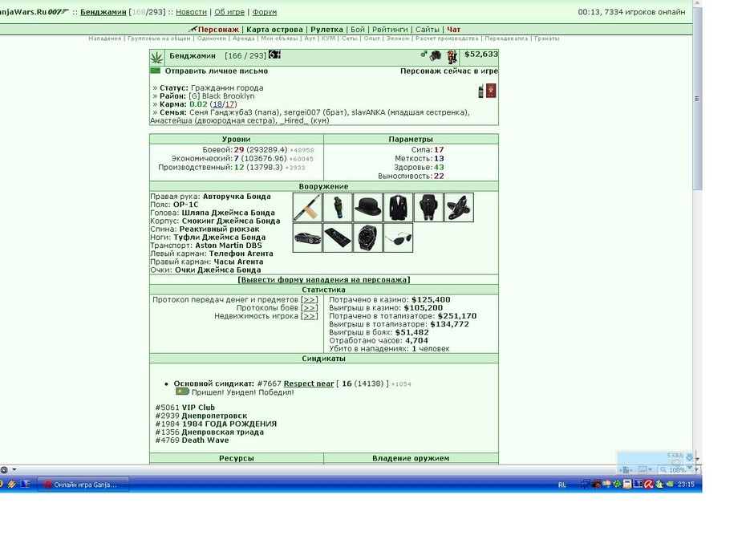Click the Respect near syndicate flag icon
Viewport: 746px width, 560px height.
pos(182,392)
